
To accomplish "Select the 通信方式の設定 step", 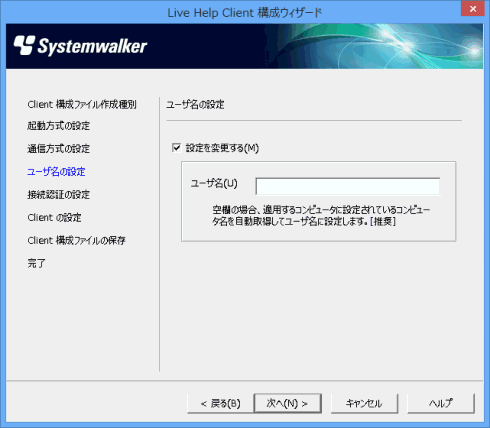I will pos(59,148).
